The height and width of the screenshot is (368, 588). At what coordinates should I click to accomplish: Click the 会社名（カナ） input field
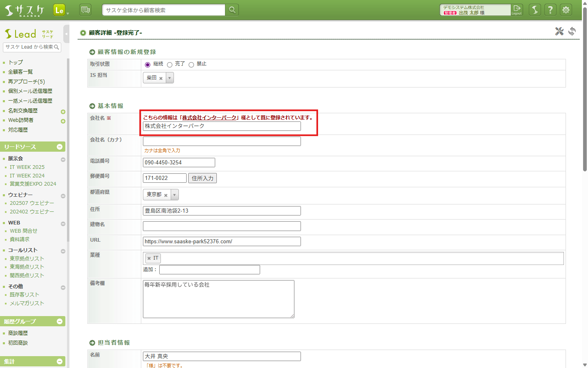222,141
